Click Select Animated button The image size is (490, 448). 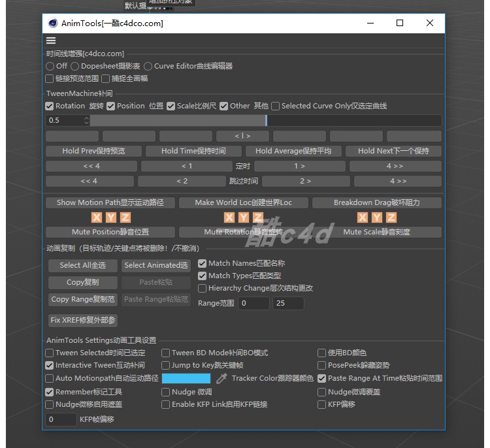point(156,266)
